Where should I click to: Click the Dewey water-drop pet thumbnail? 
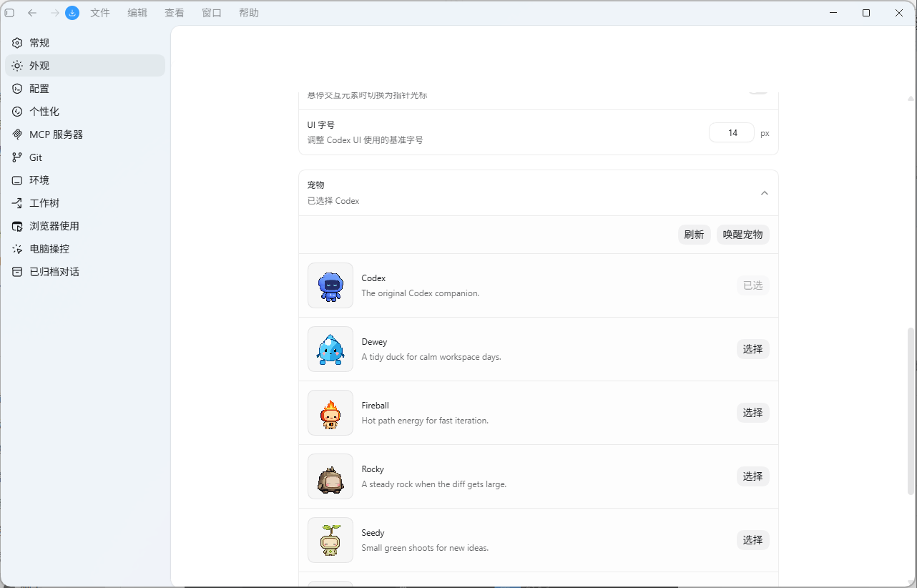(330, 349)
